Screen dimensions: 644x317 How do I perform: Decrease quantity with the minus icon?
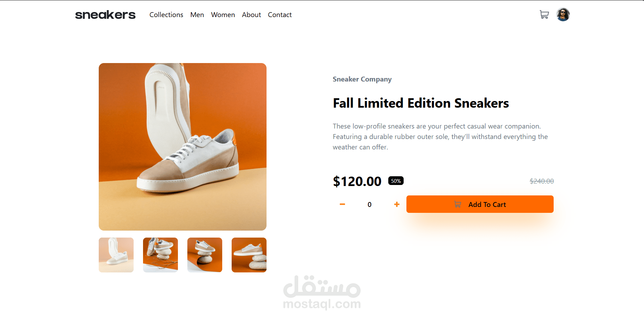click(x=342, y=204)
